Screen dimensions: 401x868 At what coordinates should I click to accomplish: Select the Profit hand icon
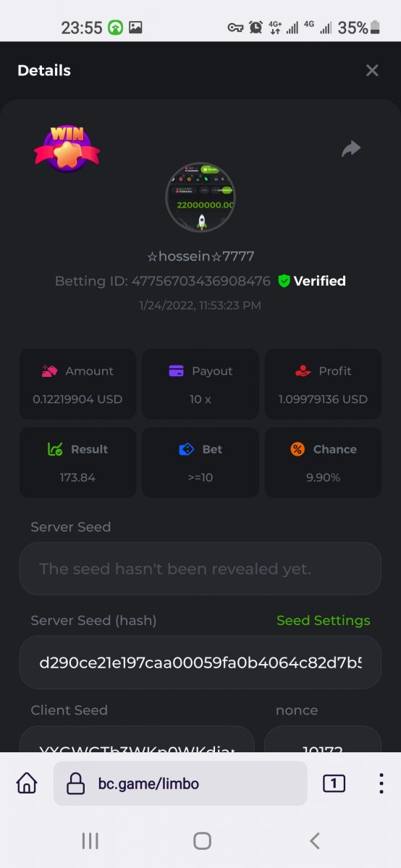303,371
